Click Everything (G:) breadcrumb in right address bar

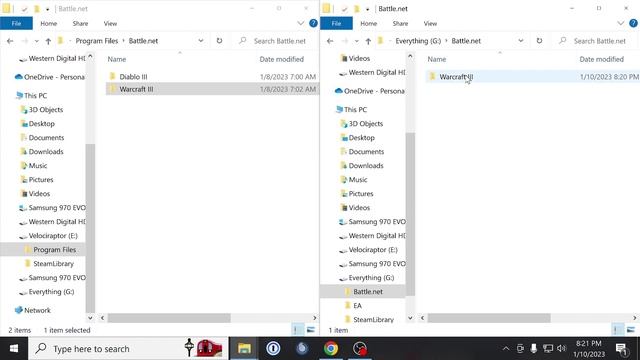[418, 41]
